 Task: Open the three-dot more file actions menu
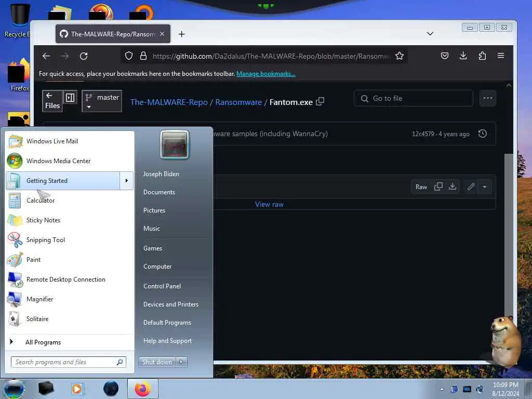point(487,98)
